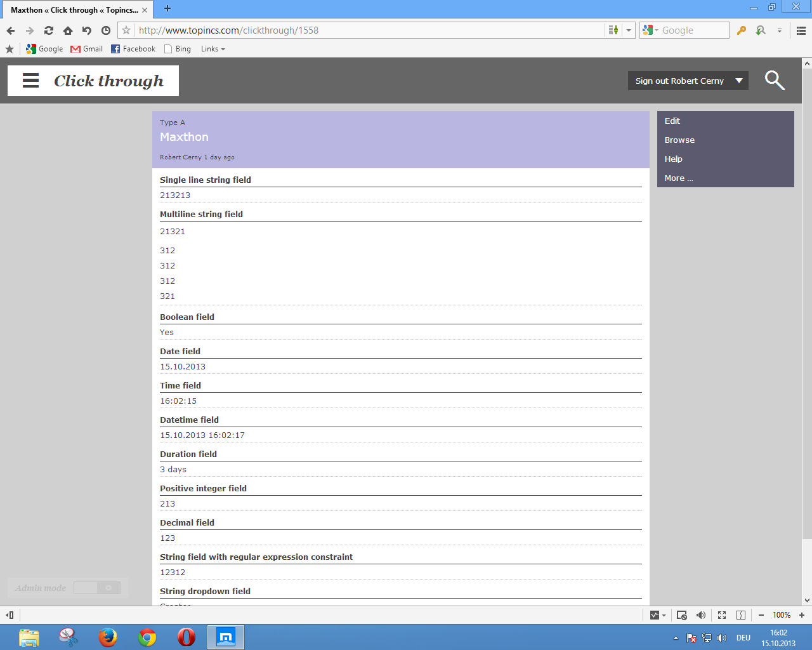812x650 pixels.
Task: Click the browser reload page icon
Action: (x=49, y=30)
